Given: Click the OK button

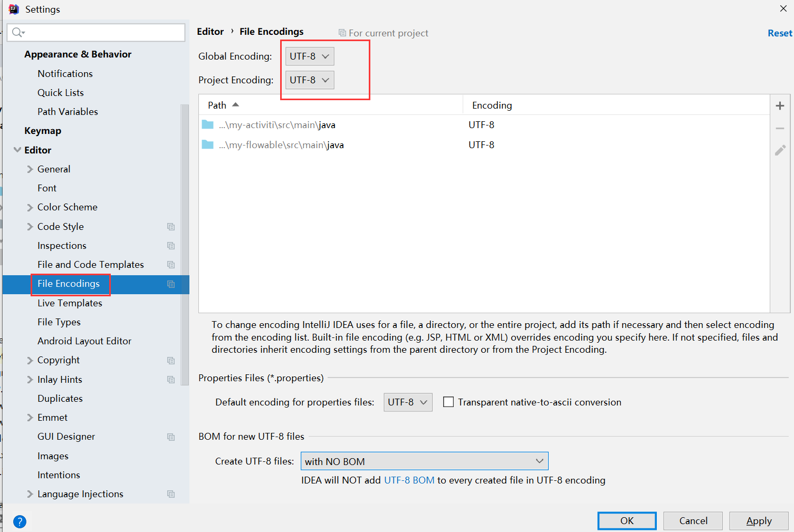Looking at the screenshot, I should pos(627,521).
